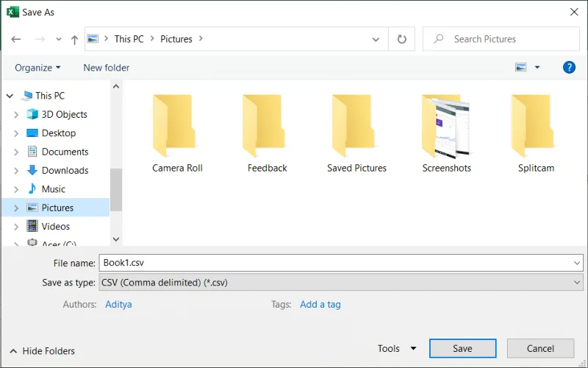Open the Save as type dropdown
Image resolution: width=588 pixels, height=368 pixels.
[x=341, y=282]
